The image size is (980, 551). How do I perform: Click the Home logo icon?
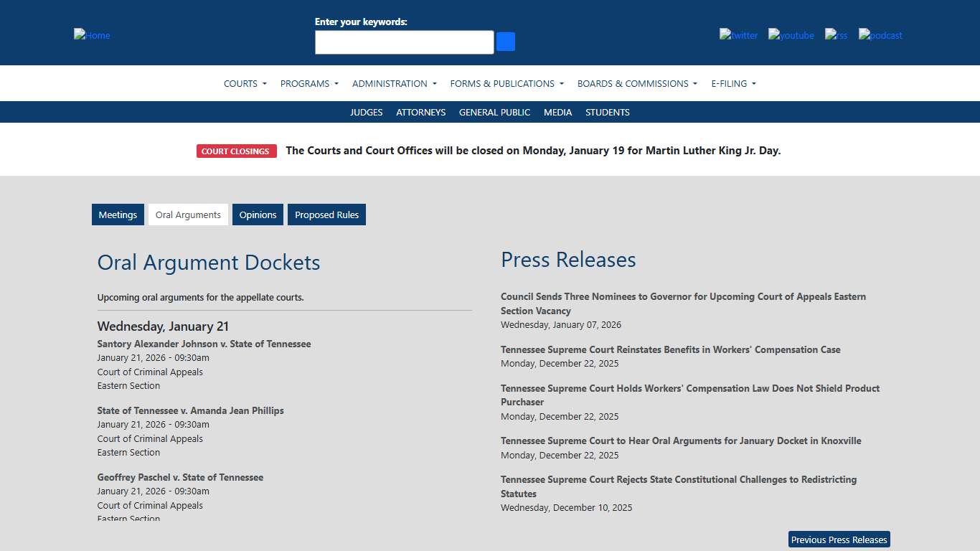91,34
